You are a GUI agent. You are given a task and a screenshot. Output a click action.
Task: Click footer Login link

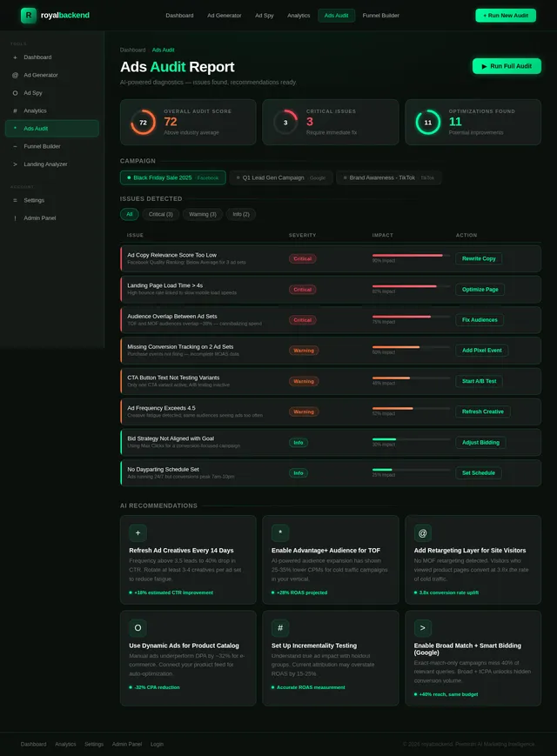point(157,745)
